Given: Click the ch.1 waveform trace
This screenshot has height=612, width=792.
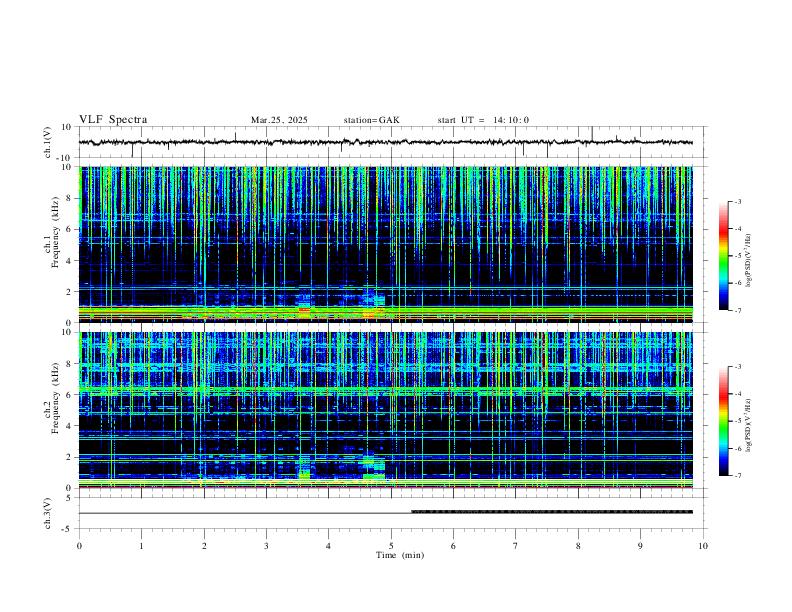Looking at the screenshot, I should (x=386, y=142).
